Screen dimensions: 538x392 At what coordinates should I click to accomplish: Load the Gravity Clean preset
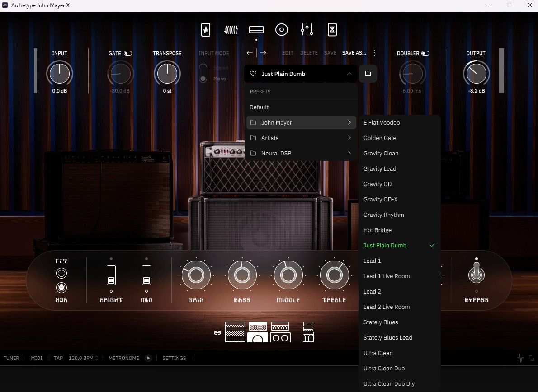pos(399,153)
